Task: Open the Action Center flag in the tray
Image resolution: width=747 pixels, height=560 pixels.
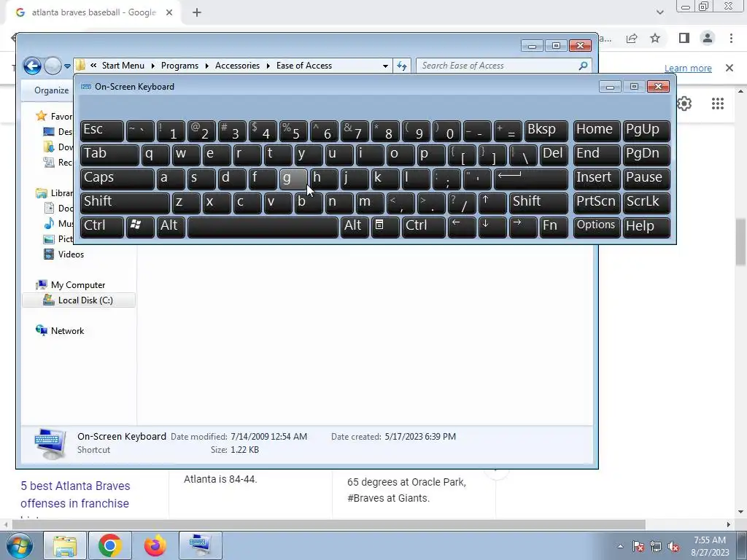Action: click(638, 547)
